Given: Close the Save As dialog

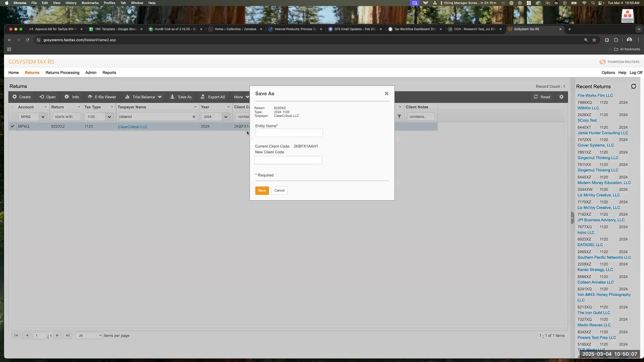Looking at the screenshot, I should [x=386, y=94].
